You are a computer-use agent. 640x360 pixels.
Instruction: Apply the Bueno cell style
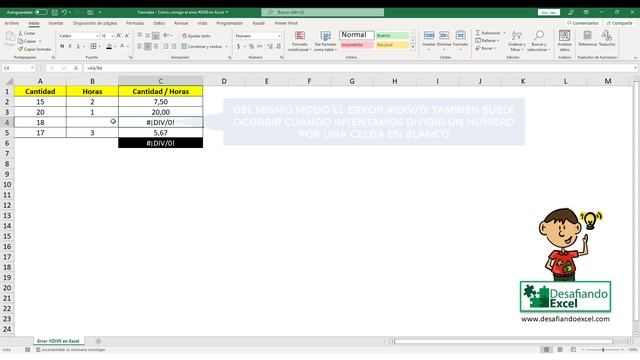point(392,36)
